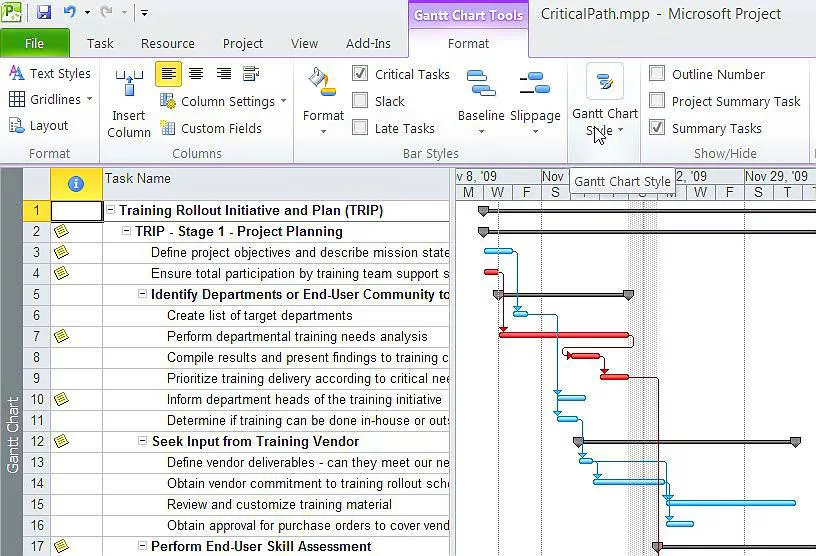
Task: Click the blue Gantt bar for task 14
Action: tap(629, 482)
